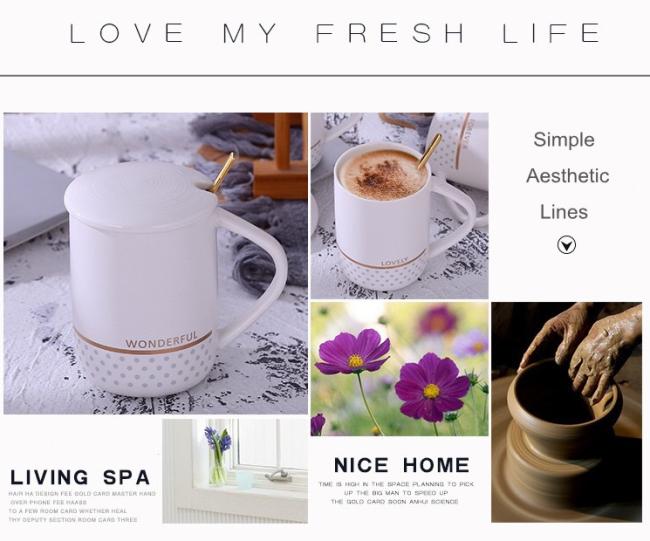
Task: Click the LIVING SPA title
Action: pos(80,477)
